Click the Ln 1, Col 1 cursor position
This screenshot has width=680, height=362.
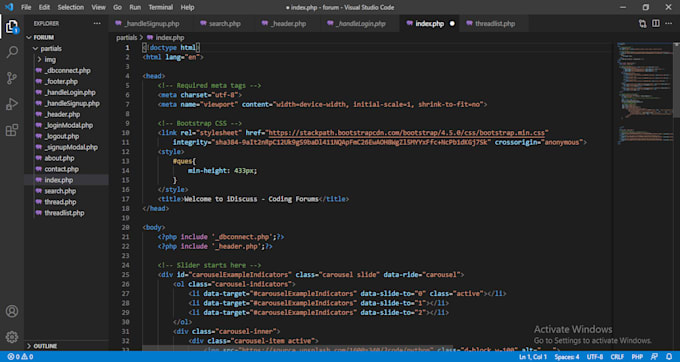click(x=533, y=357)
